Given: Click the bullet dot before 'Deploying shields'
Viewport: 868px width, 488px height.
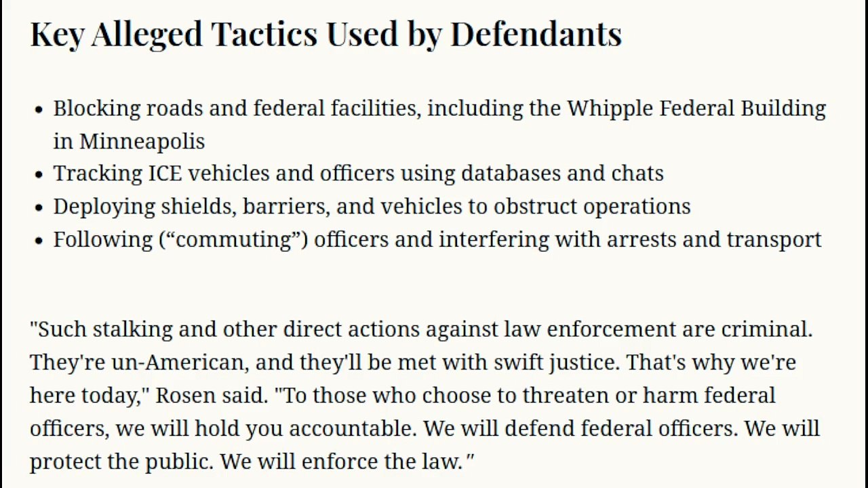Looking at the screenshot, I should click(39, 207).
